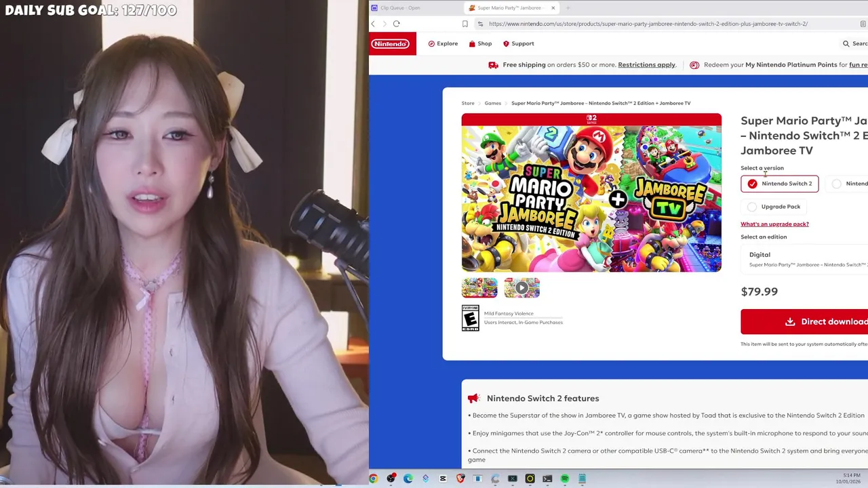The width and height of the screenshot is (868, 488).
Task: Open Chrome from the taskbar
Action: click(373, 479)
